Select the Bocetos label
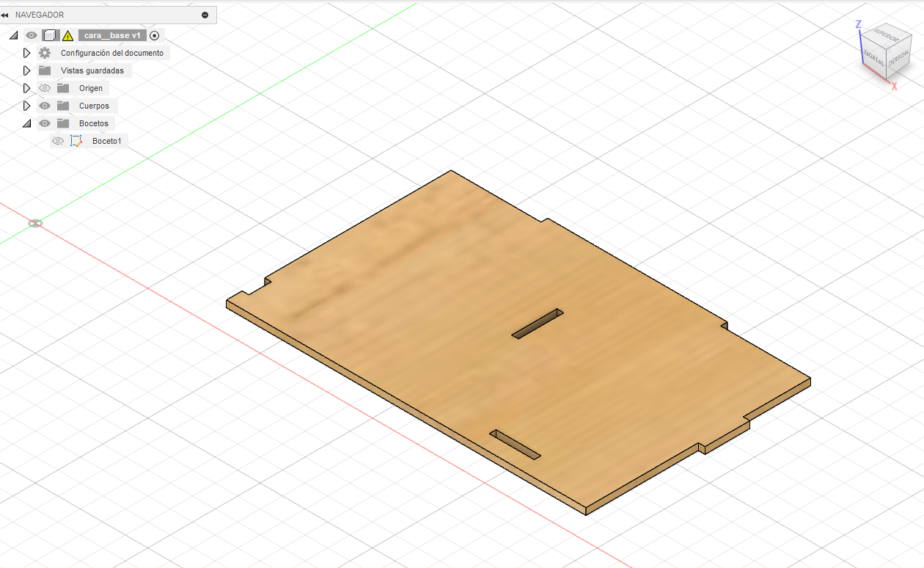924x568 pixels. pos(94,123)
